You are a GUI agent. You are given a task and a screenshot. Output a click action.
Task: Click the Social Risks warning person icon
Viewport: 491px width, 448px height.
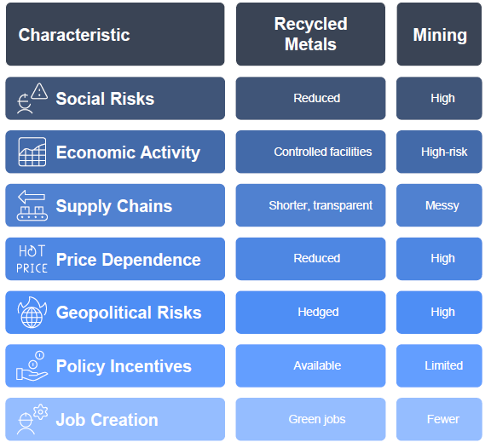pos(32,98)
